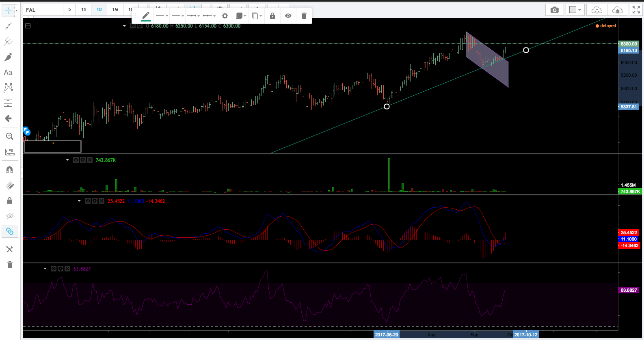Toggle stay in drawing mode
The width and height of the screenshot is (644, 340).
tap(10, 185)
